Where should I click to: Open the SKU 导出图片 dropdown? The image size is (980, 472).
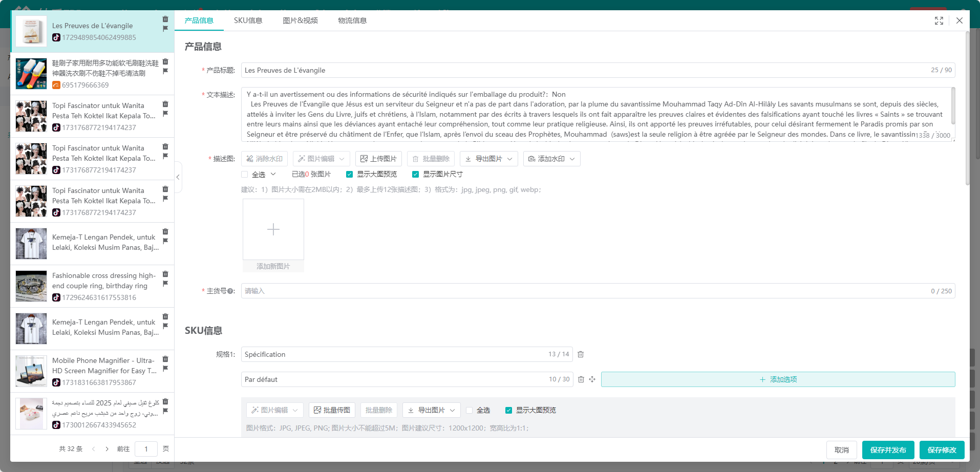click(432, 410)
